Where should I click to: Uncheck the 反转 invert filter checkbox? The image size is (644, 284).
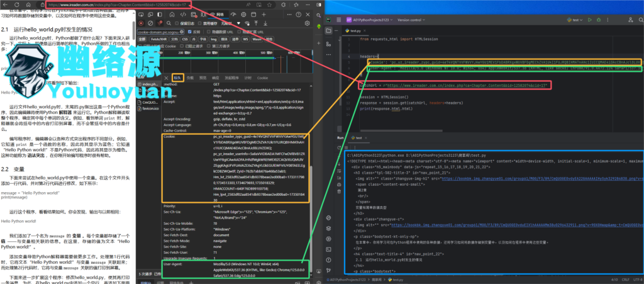coord(190,31)
